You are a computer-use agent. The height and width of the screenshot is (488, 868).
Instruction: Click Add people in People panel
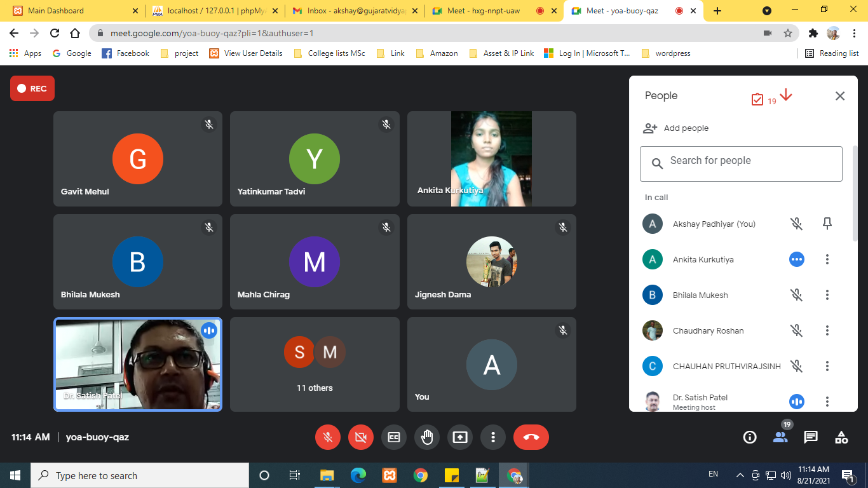(x=675, y=128)
